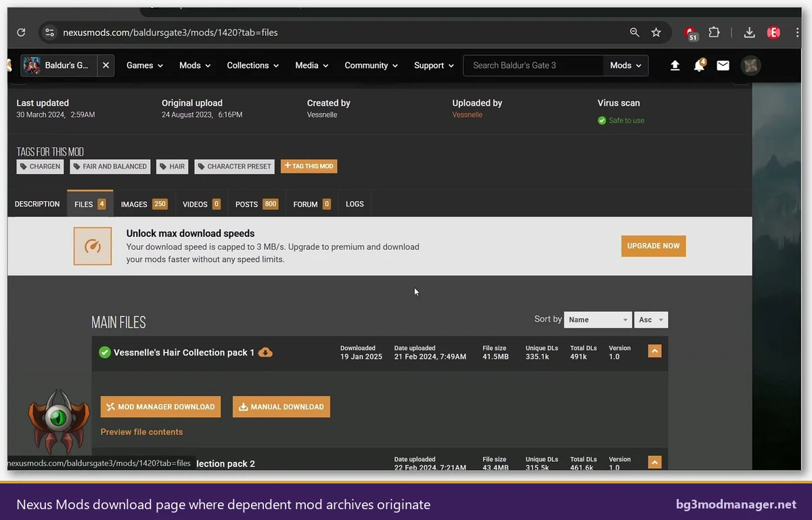The height and width of the screenshot is (520, 812).
Task: Open the Games menu
Action: (145, 66)
